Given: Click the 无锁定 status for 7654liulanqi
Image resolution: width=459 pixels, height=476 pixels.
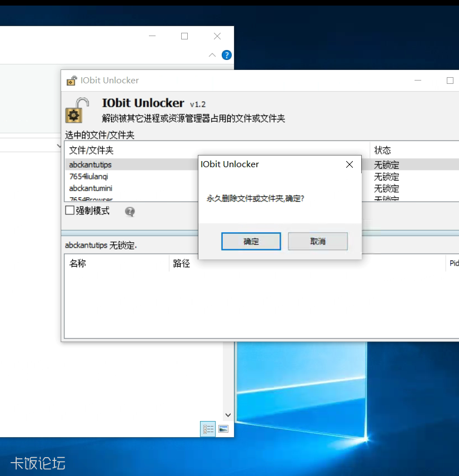Looking at the screenshot, I should tap(386, 177).
